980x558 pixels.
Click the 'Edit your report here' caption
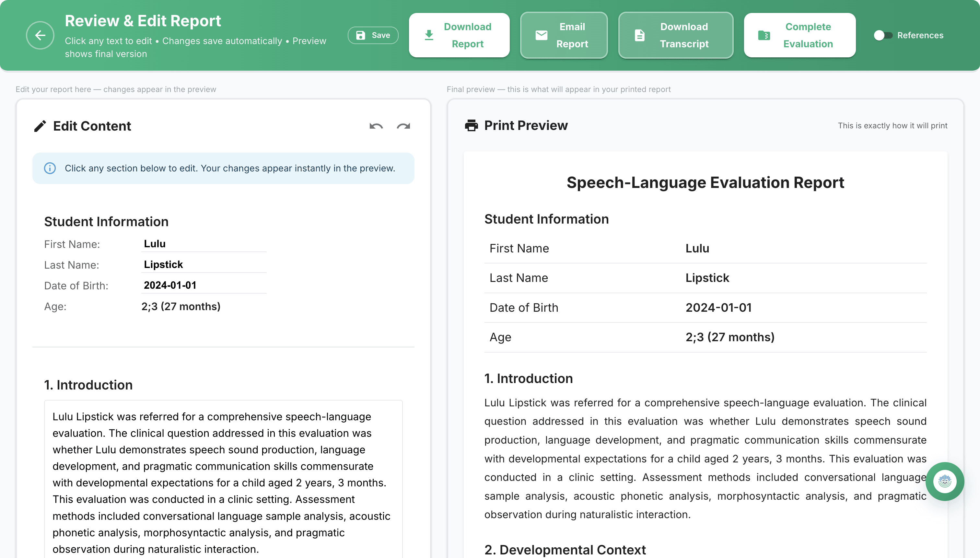116,89
